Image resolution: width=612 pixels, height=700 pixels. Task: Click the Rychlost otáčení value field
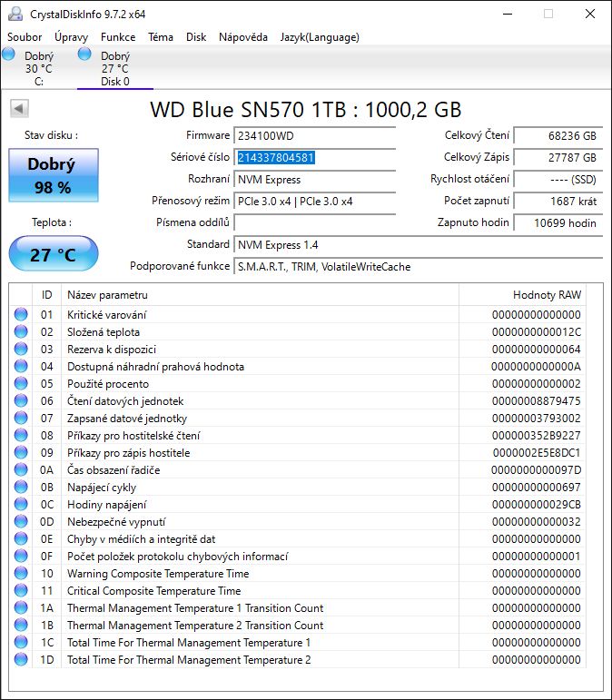(558, 180)
